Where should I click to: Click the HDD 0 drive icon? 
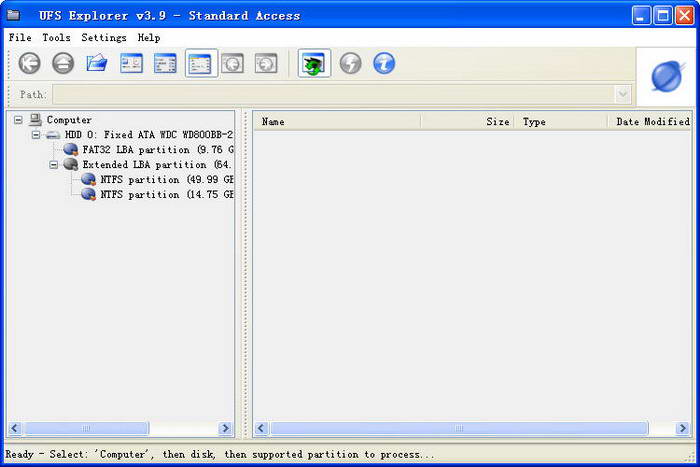point(54,135)
